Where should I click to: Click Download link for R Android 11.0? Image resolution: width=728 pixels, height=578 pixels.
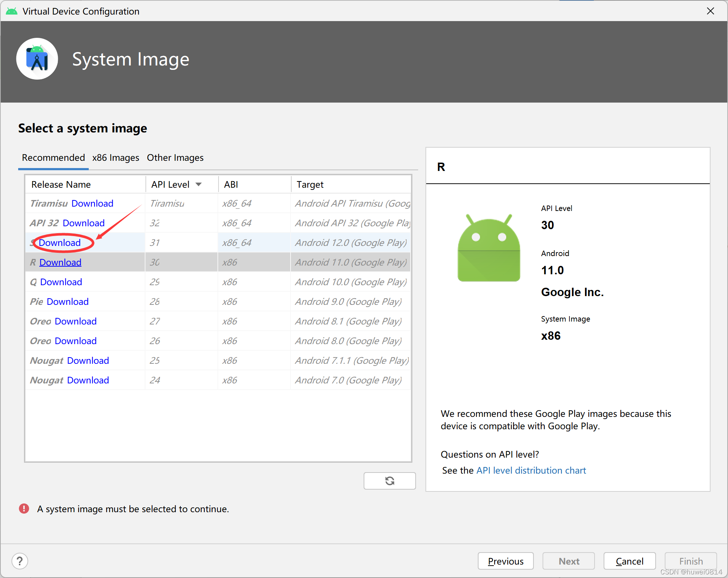(x=60, y=262)
